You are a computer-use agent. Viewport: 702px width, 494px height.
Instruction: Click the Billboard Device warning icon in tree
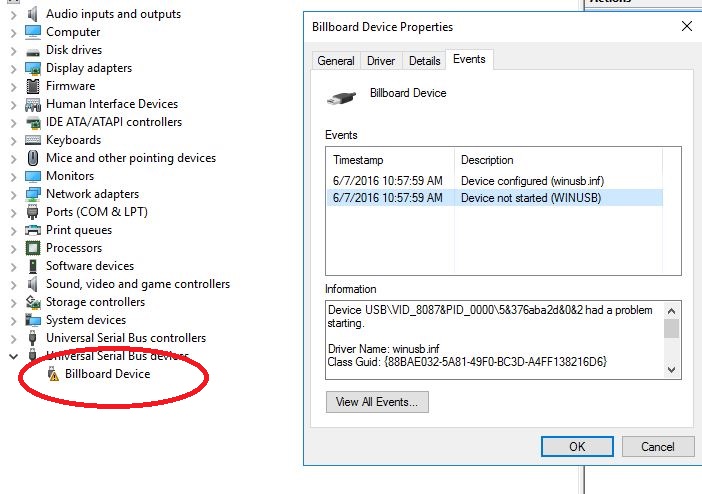coord(54,375)
